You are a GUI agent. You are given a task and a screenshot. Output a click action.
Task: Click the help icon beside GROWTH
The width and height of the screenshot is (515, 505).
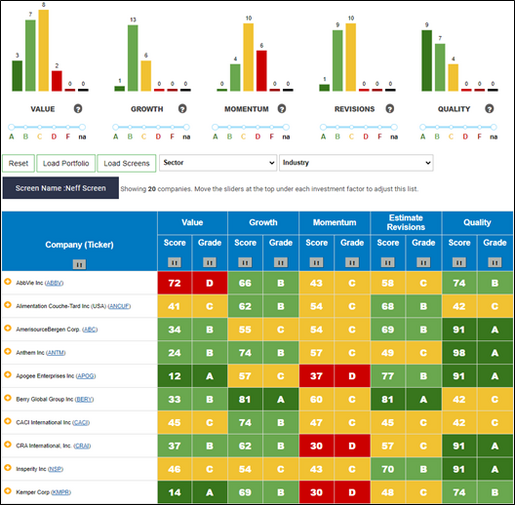182,109
